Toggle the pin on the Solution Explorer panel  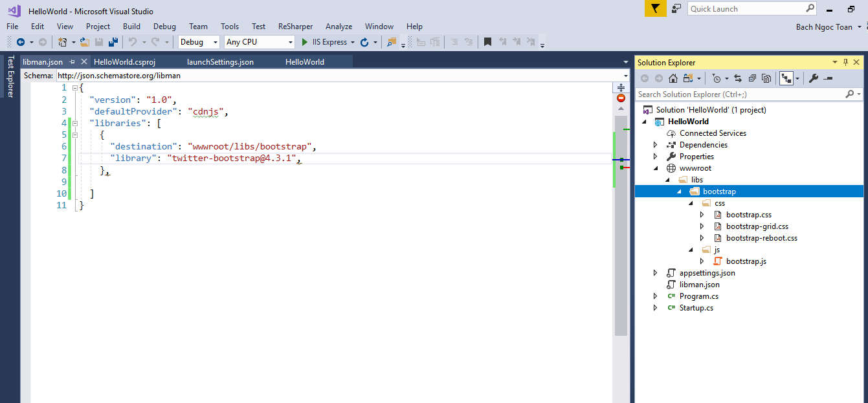pos(847,62)
